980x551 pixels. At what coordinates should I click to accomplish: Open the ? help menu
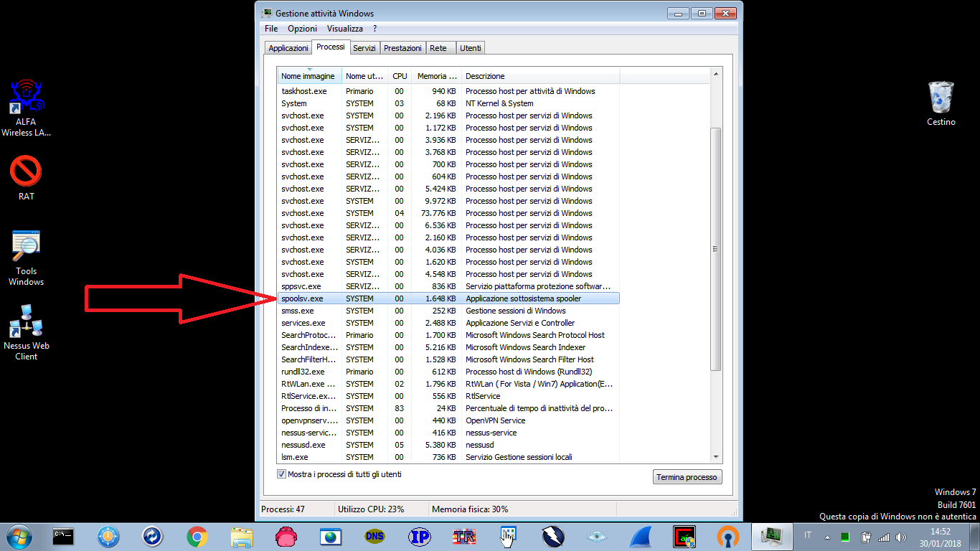click(374, 29)
